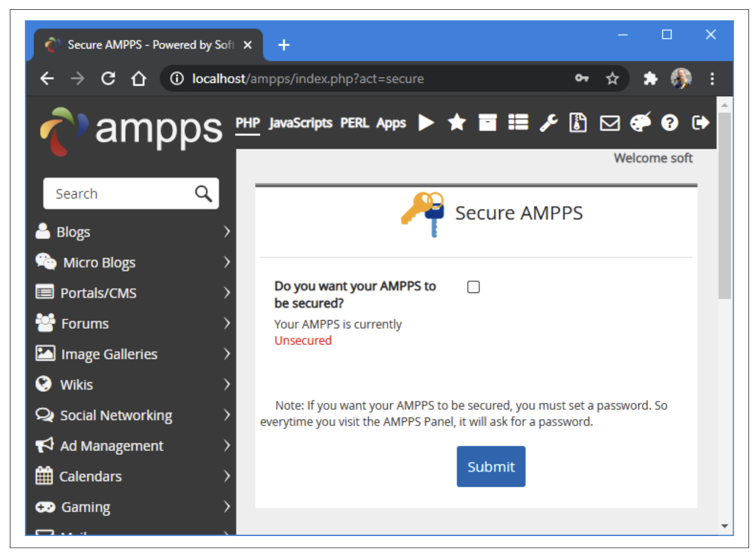Click the wrench settings icon
Image resolution: width=756 pixels, height=558 pixels.
548,123
